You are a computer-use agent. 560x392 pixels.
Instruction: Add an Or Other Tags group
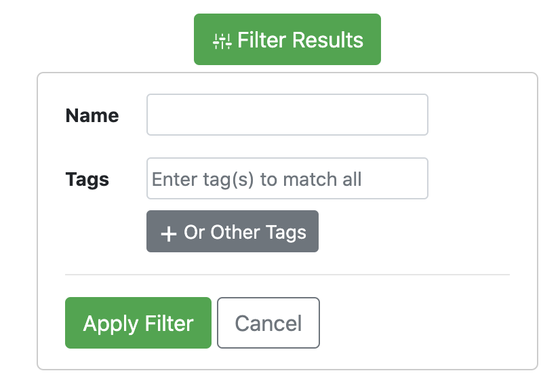point(233,231)
